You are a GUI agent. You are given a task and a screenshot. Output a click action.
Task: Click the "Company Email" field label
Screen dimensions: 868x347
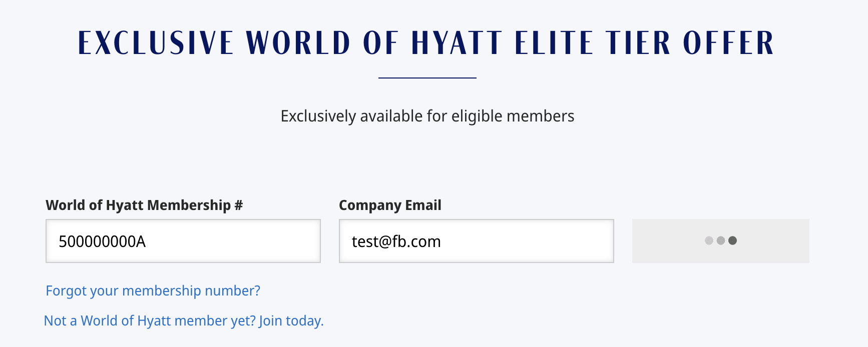click(390, 205)
